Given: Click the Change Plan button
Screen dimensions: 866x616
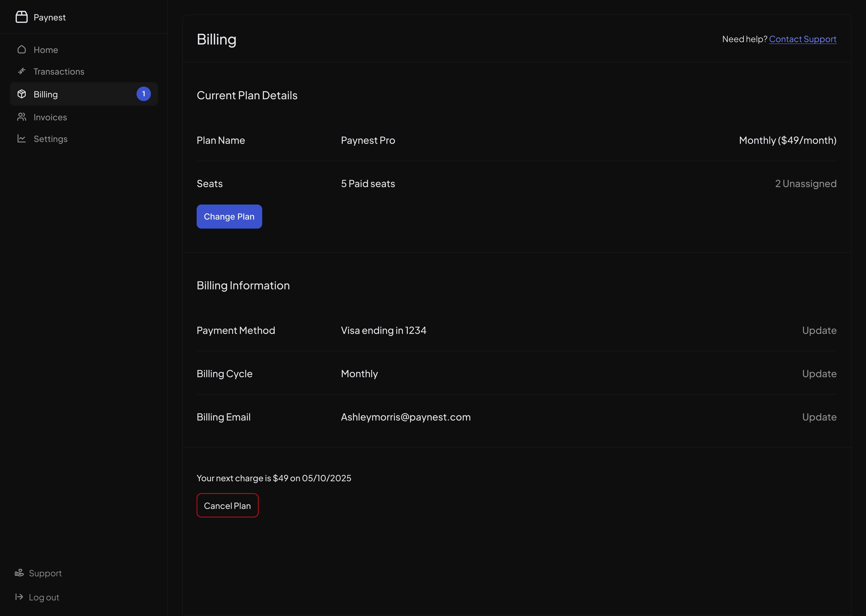Looking at the screenshot, I should coord(229,217).
